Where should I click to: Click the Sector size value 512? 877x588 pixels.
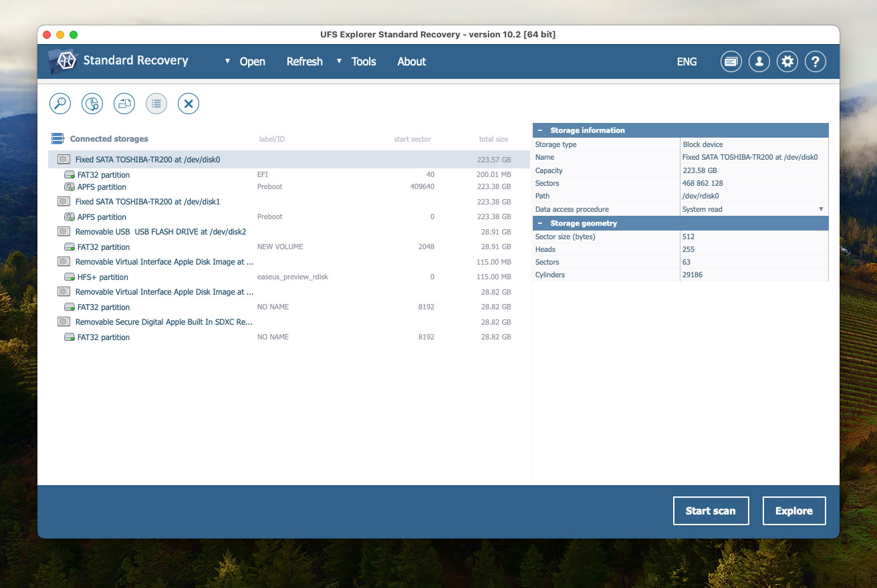tap(688, 237)
